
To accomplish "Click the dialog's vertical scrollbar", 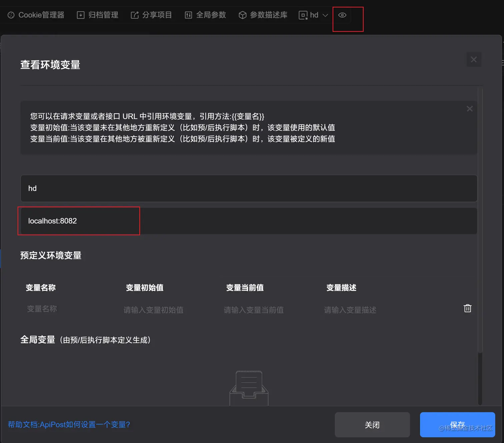I will click(480, 220).
